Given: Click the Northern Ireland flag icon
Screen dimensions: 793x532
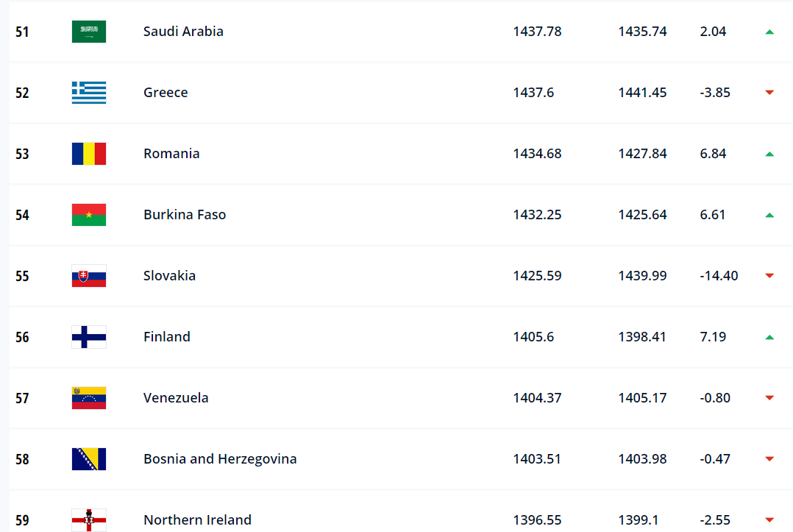Looking at the screenshot, I should pos(89,520).
